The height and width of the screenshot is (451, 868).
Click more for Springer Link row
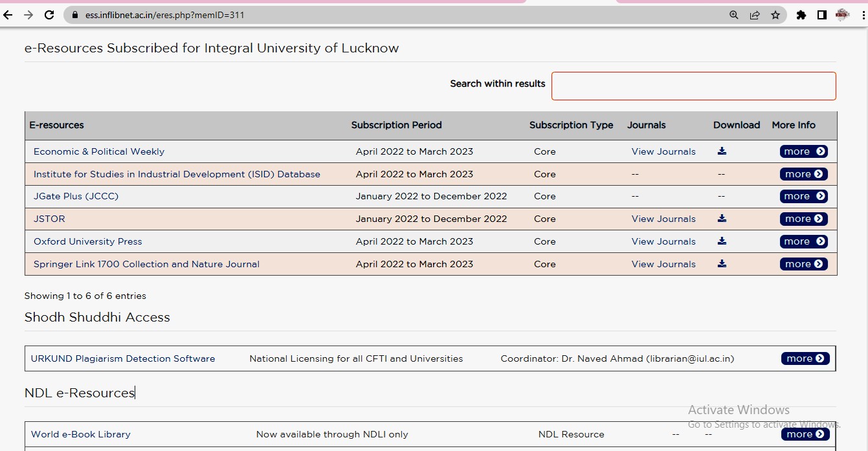804,264
